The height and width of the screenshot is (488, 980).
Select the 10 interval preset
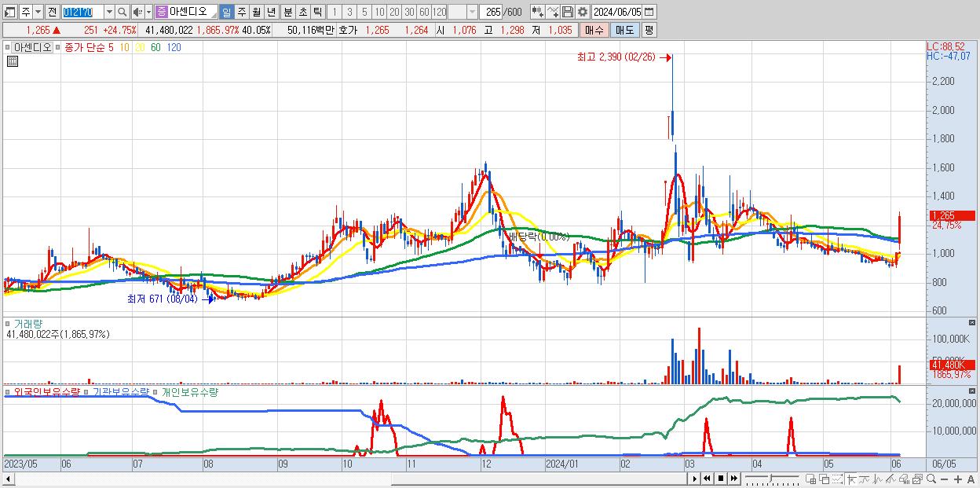[379, 12]
